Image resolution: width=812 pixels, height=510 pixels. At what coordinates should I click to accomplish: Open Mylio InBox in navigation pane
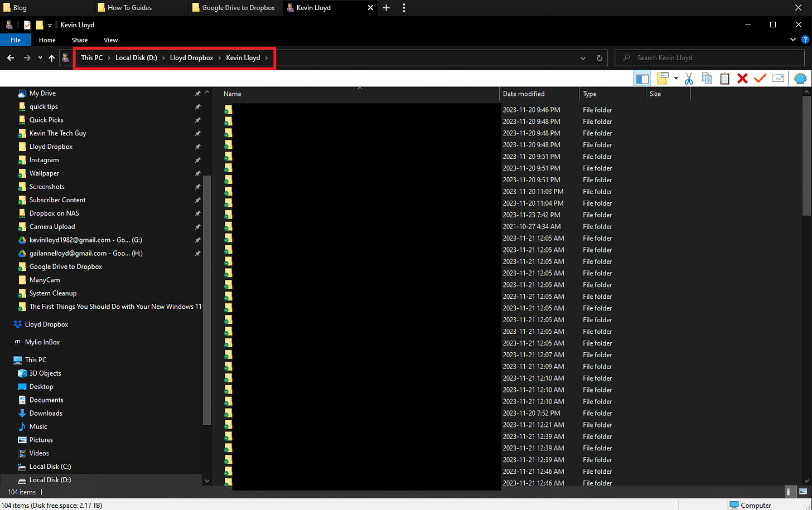pos(42,342)
